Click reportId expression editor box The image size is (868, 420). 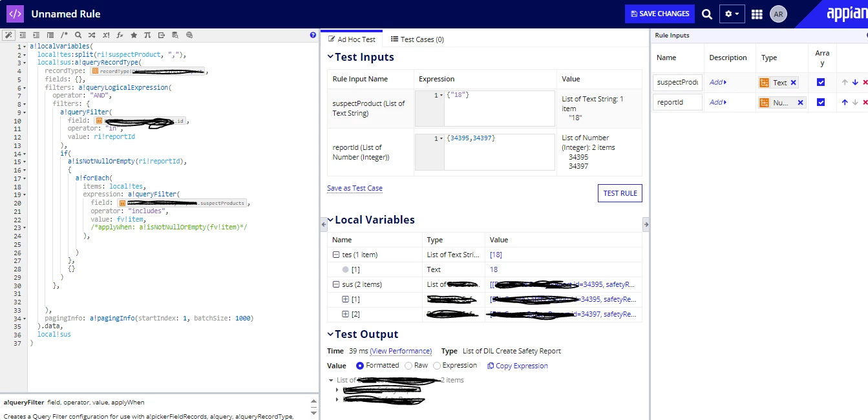(485, 153)
